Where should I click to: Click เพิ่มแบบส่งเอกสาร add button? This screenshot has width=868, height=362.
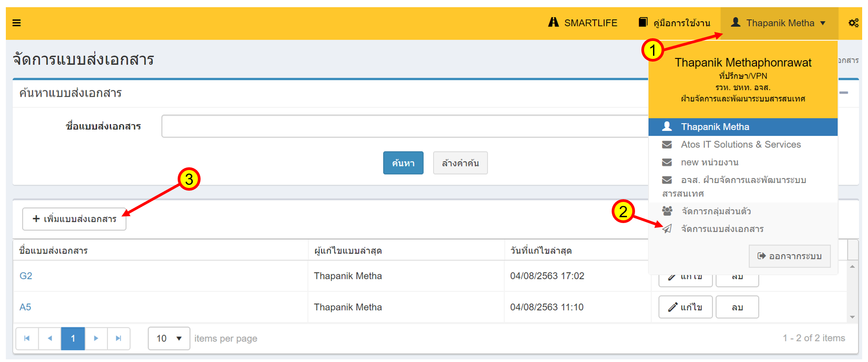pyautogui.click(x=74, y=219)
